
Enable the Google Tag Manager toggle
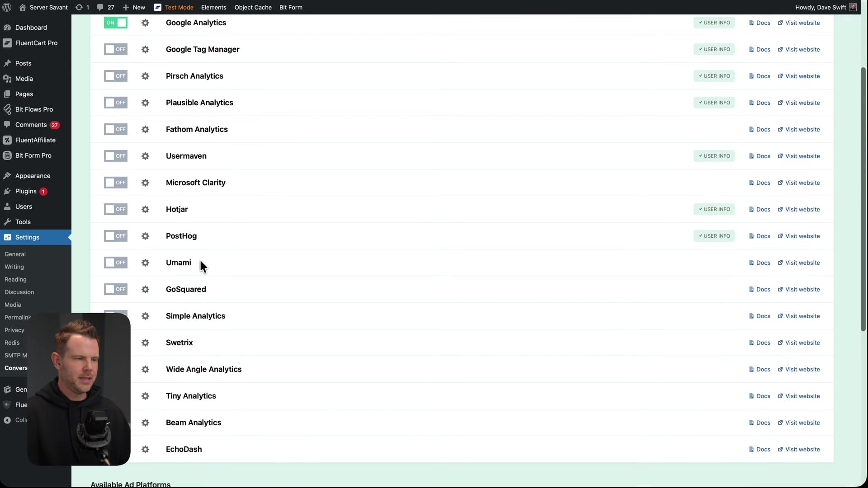[x=116, y=49]
